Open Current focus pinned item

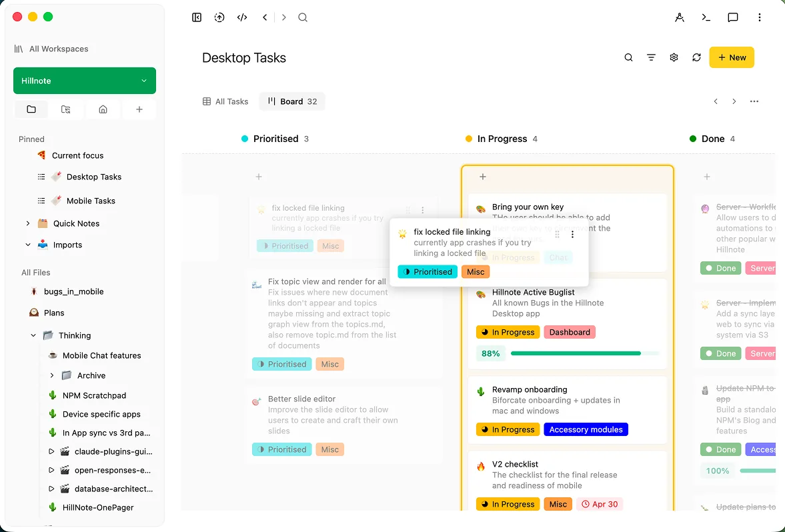point(77,155)
